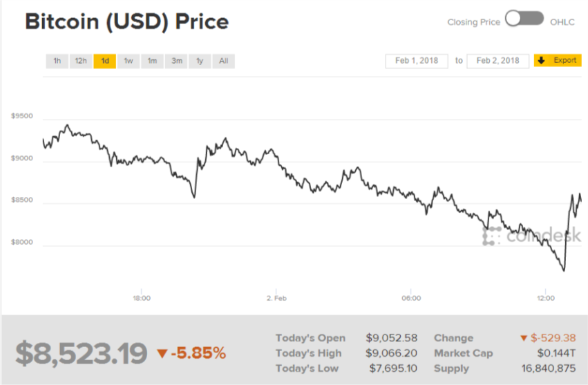
Task: Click the current price $8,523.19
Action: coord(82,353)
